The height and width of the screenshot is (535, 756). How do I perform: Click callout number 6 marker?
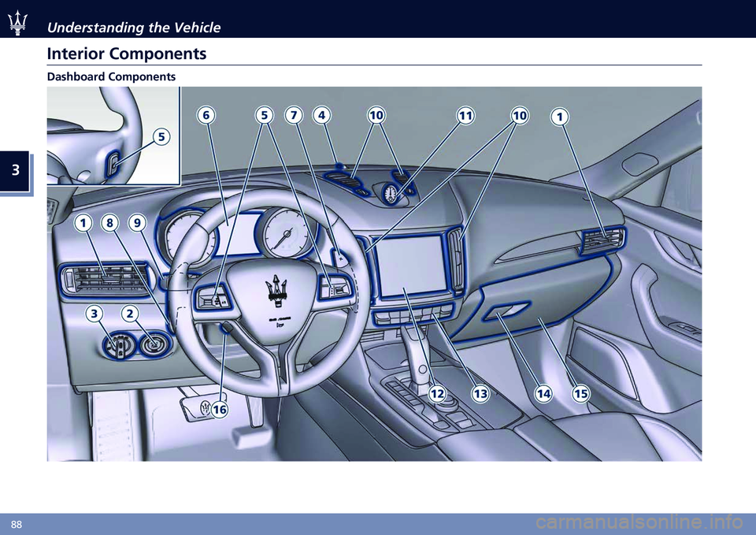click(x=206, y=115)
